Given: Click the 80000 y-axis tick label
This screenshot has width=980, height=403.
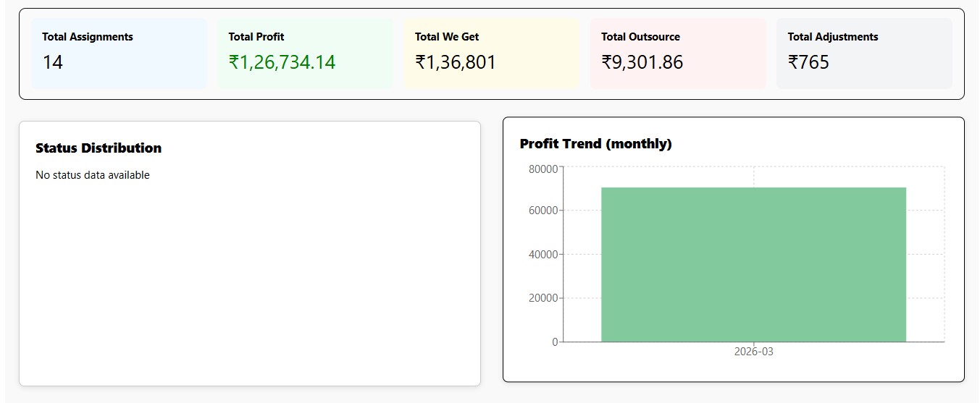Looking at the screenshot, I should coord(543,169).
